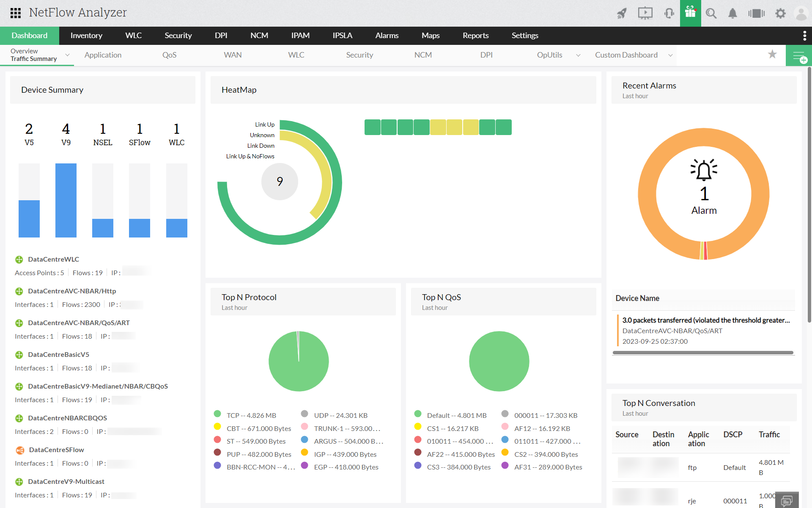Click the notifications bell icon
The image size is (812, 508).
[x=731, y=13]
